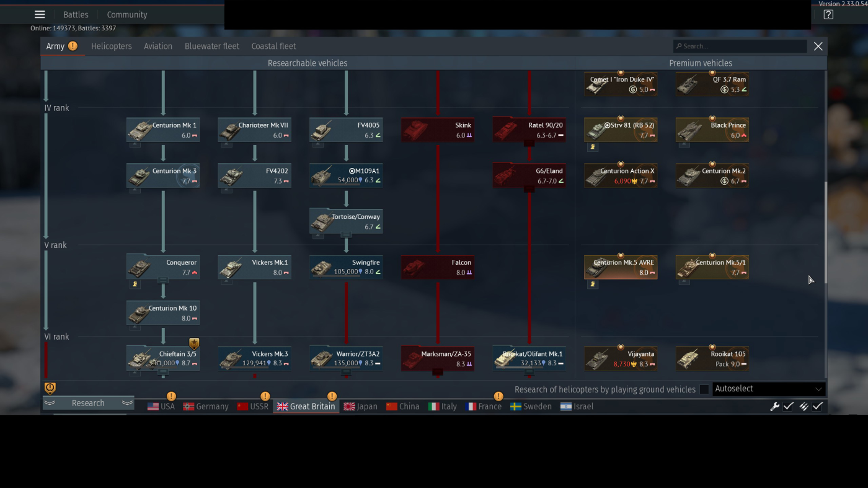Select the Centurion Mk 1 tank
This screenshot has width=868, height=488.
163,130
